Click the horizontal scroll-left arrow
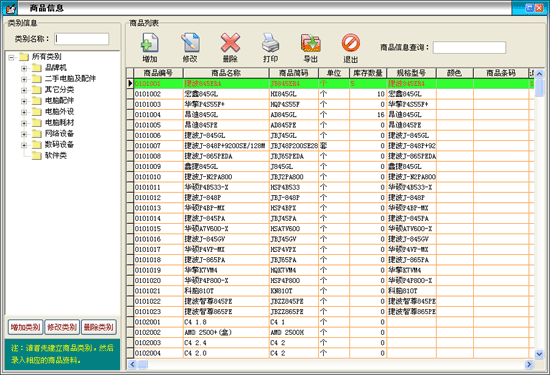This screenshot has width=550, height=375. point(132,364)
